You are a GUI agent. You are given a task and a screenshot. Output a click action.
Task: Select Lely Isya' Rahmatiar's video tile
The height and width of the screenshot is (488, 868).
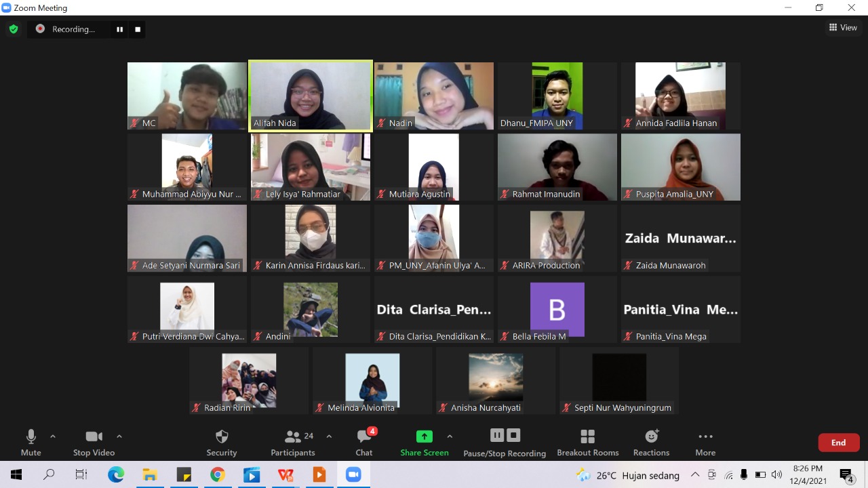click(x=311, y=167)
